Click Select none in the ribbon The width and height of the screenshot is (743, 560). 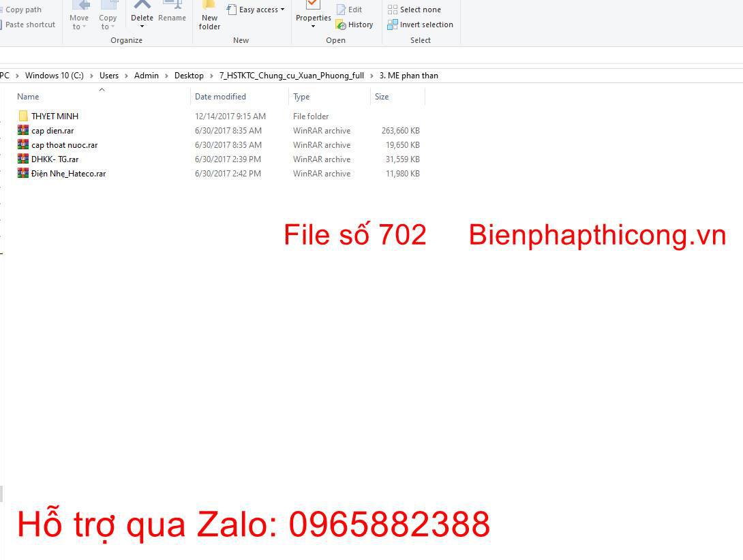414,10
